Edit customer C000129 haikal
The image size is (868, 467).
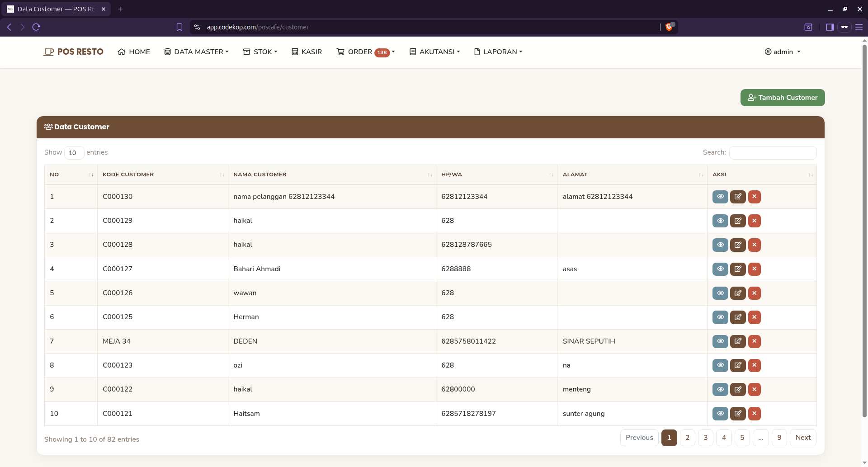tap(738, 221)
